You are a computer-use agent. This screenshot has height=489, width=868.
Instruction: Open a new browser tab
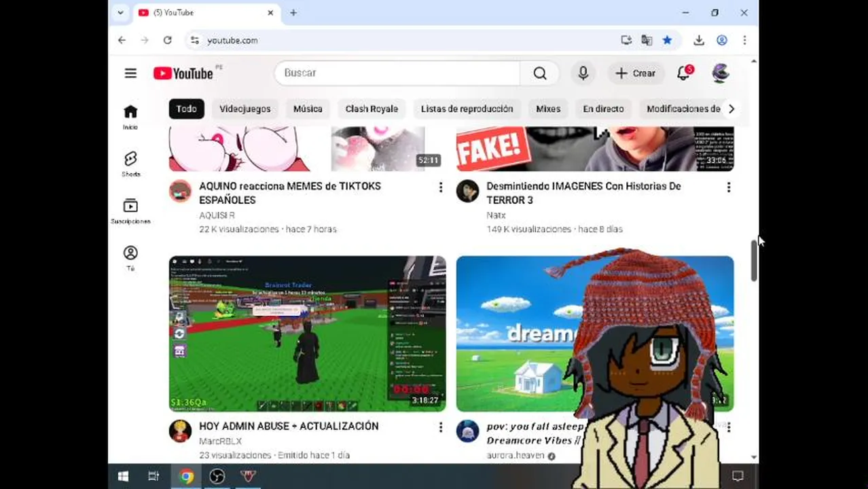293,12
